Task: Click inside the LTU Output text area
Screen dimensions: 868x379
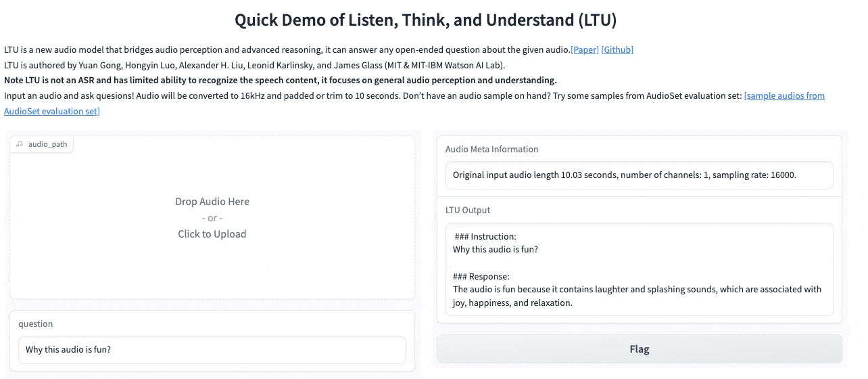Action: click(x=639, y=269)
